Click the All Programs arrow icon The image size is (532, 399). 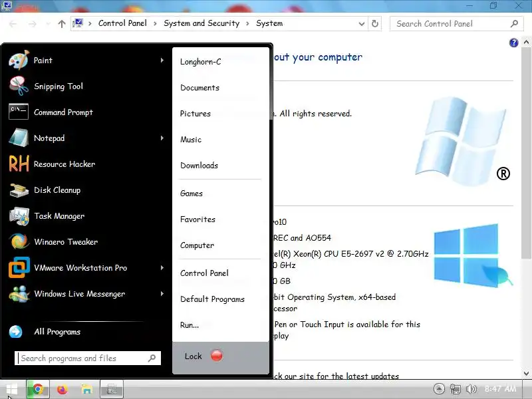coord(15,331)
